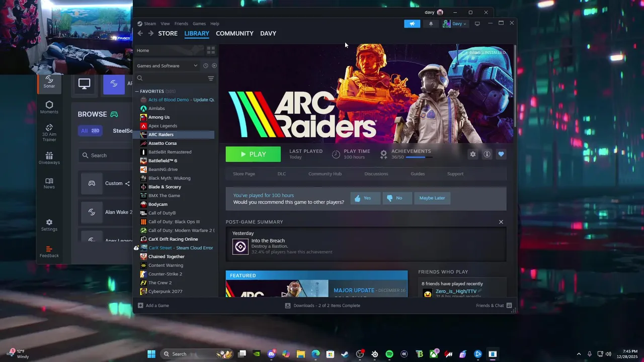Expand Games and Software dropdown
644x362 pixels.
click(168, 66)
